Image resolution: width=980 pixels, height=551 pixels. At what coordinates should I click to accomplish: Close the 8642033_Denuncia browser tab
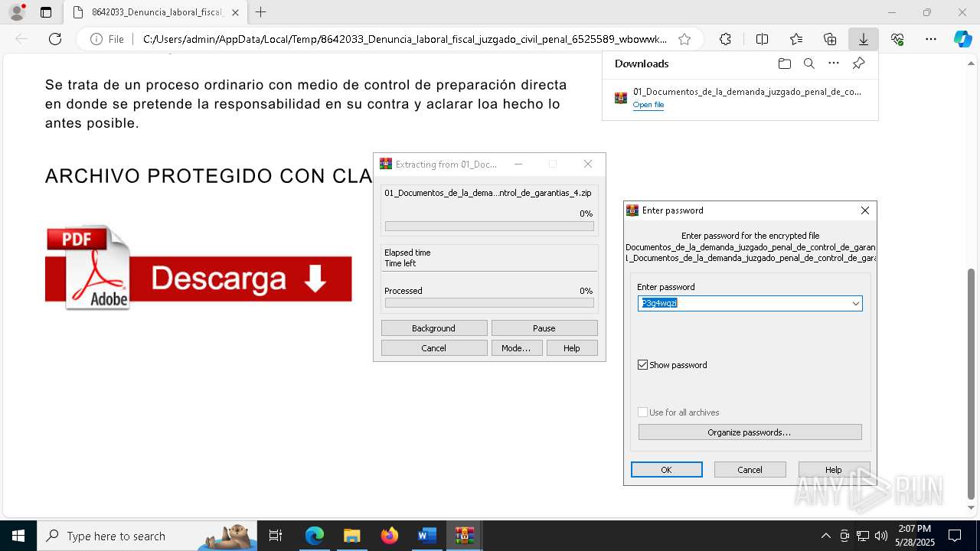click(235, 12)
